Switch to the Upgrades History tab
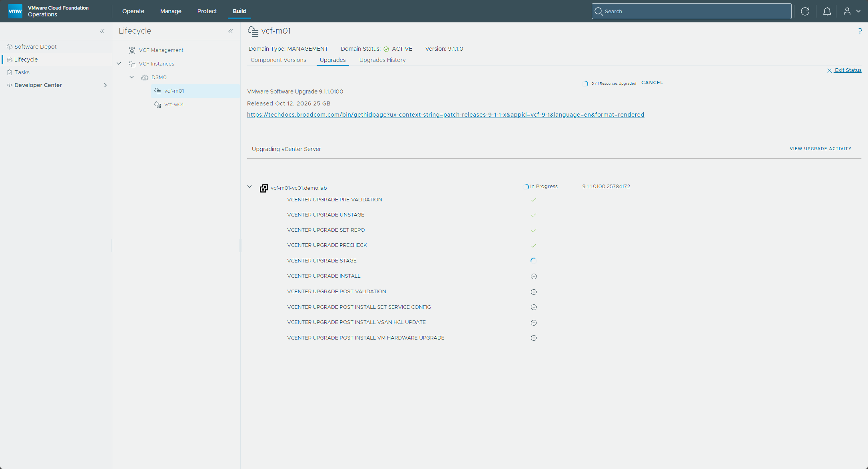Image resolution: width=868 pixels, height=469 pixels. click(382, 60)
